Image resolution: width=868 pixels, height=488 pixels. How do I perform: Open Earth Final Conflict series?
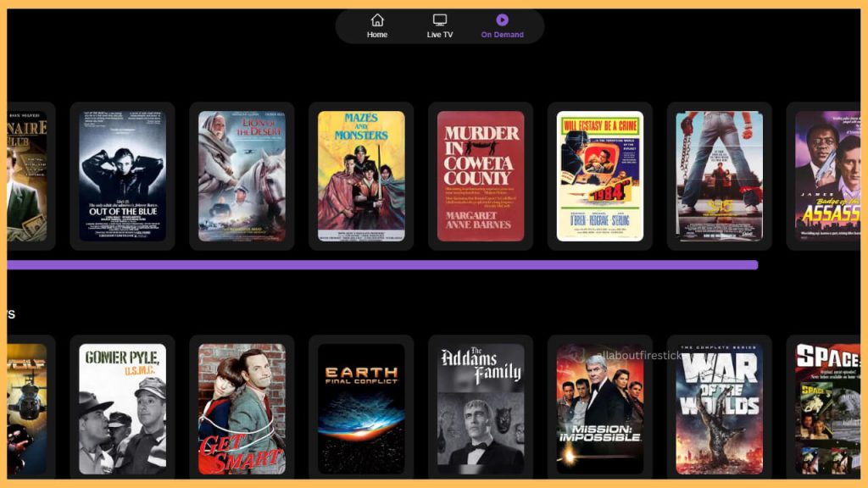click(360, 411)
